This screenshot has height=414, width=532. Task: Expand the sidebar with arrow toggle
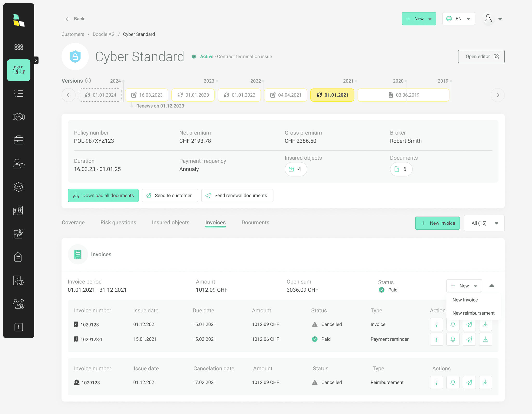coord(36,60)
